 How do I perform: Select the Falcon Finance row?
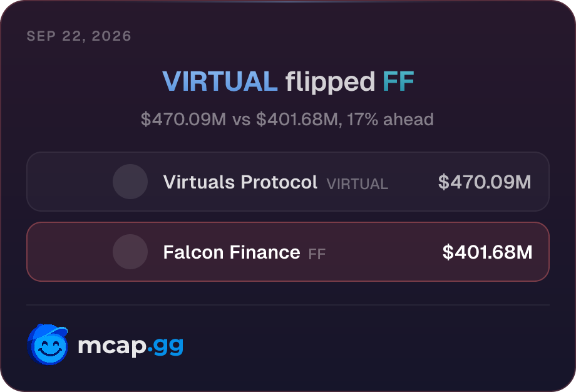click(x=288, y=252)
